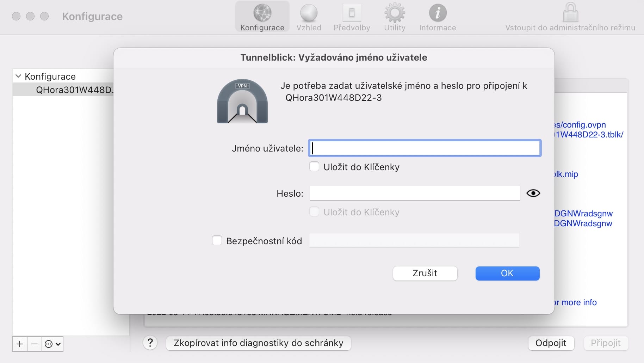Open help with the question mark button
The image size is (644, 363).
(150, 343)
